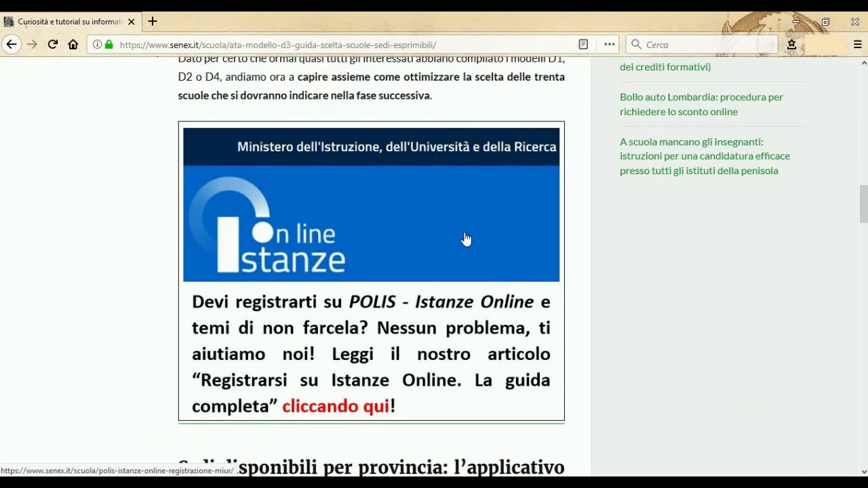Open page actions three-dot menu
868x488 pixels.
click(610, 45)
